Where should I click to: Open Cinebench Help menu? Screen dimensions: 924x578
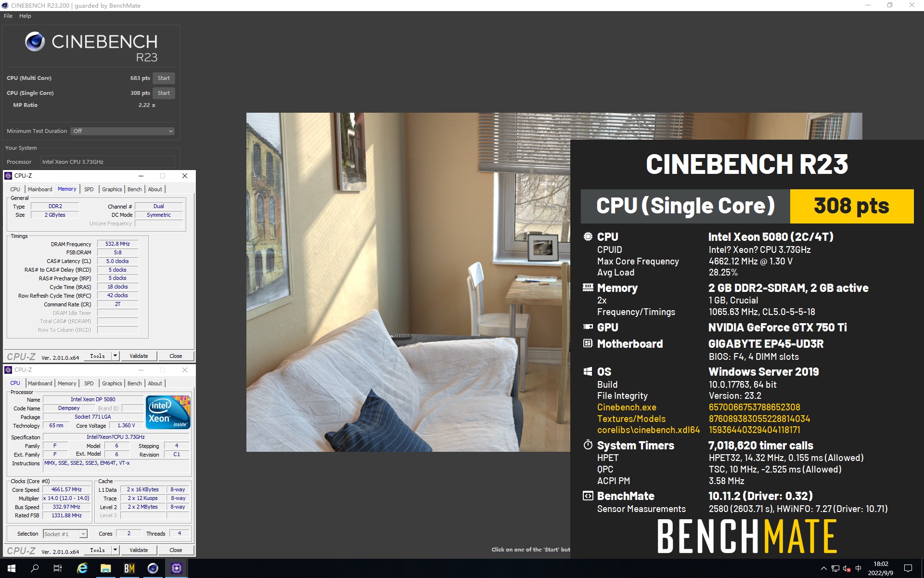coord(25,16)
